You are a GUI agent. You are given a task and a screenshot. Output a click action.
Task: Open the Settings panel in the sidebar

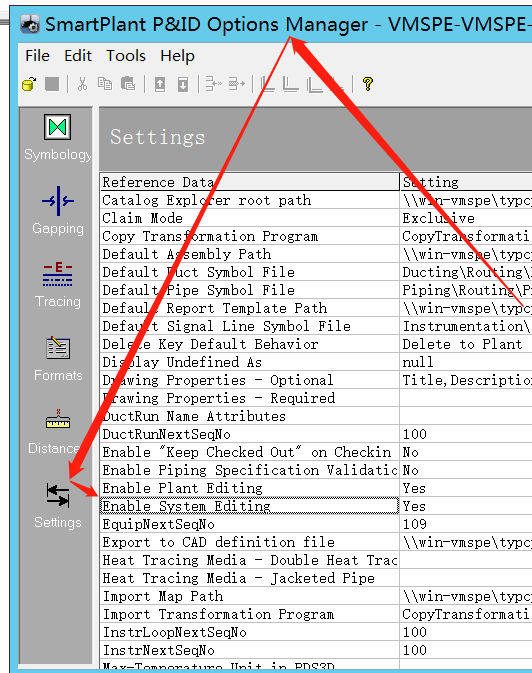click(x=58, y=506)
